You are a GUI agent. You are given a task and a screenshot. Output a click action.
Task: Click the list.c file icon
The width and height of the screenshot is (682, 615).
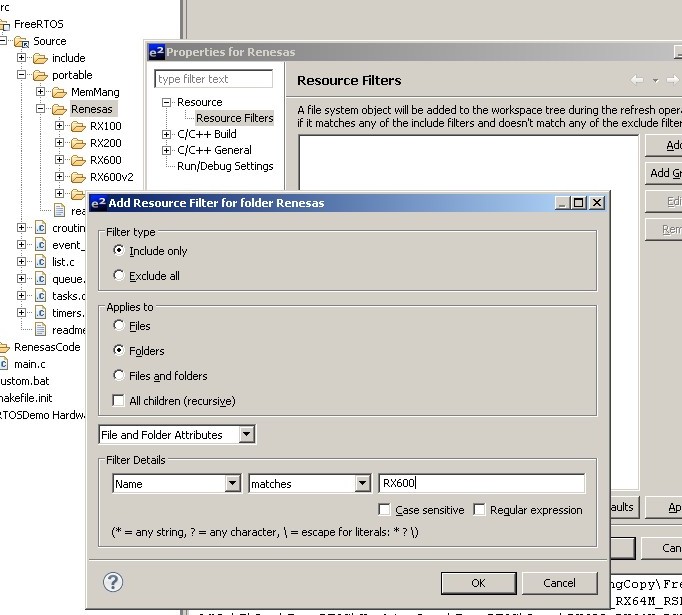click(41, 262)
